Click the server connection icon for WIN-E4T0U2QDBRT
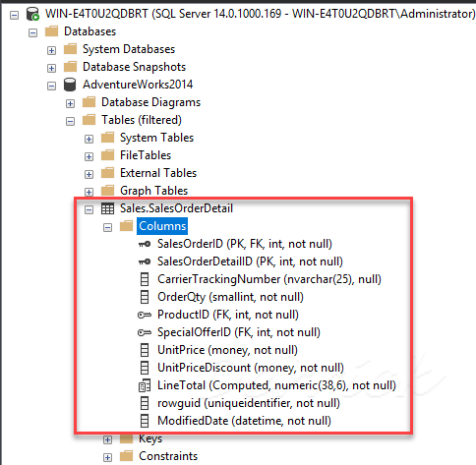This screenshot has height=465, width=476. [x=32, y=14]
